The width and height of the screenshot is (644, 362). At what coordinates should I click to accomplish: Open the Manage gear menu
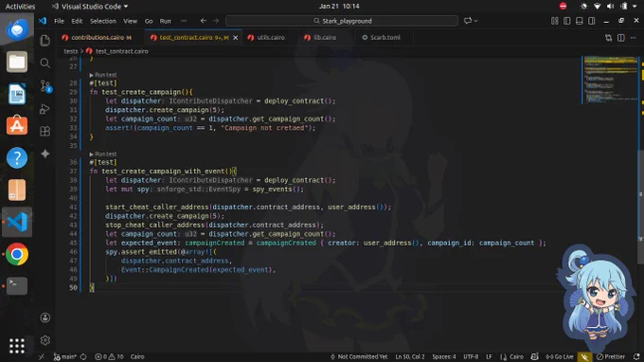[45, 340]
